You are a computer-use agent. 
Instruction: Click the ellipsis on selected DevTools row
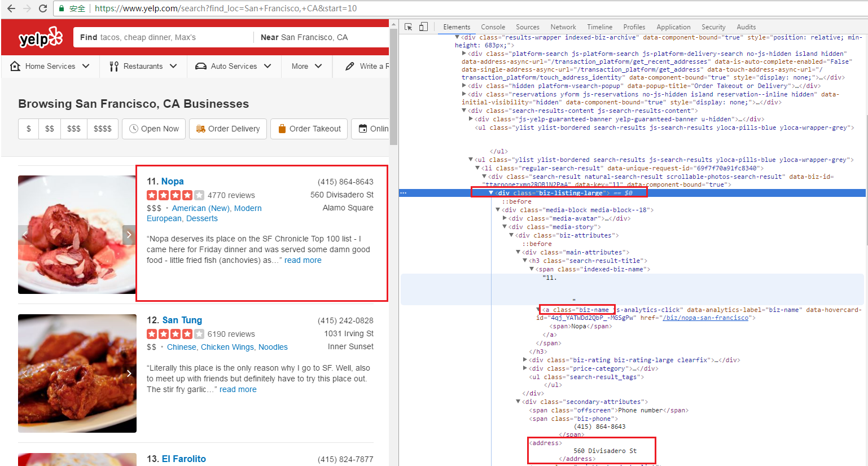click(404, 193)
